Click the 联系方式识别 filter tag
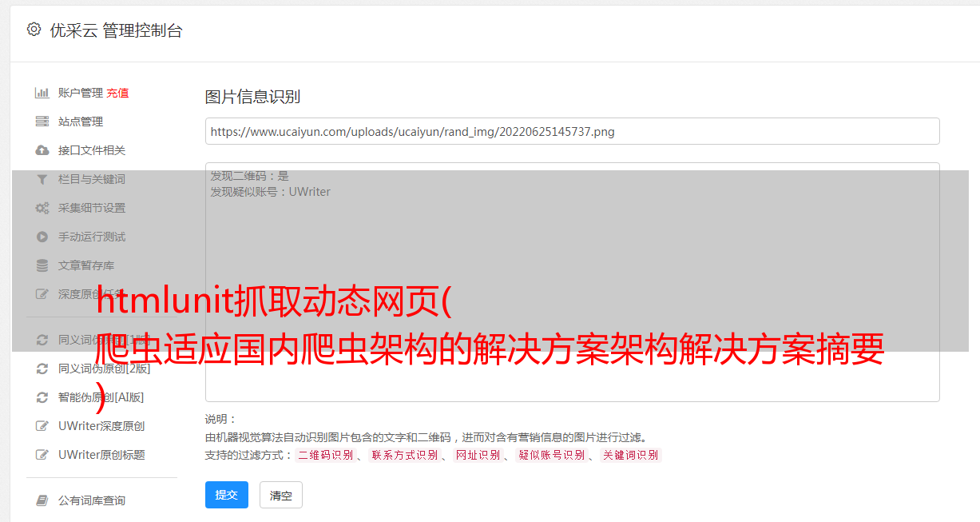This screenshot has width=980, height=522. (x=405, y=455)
